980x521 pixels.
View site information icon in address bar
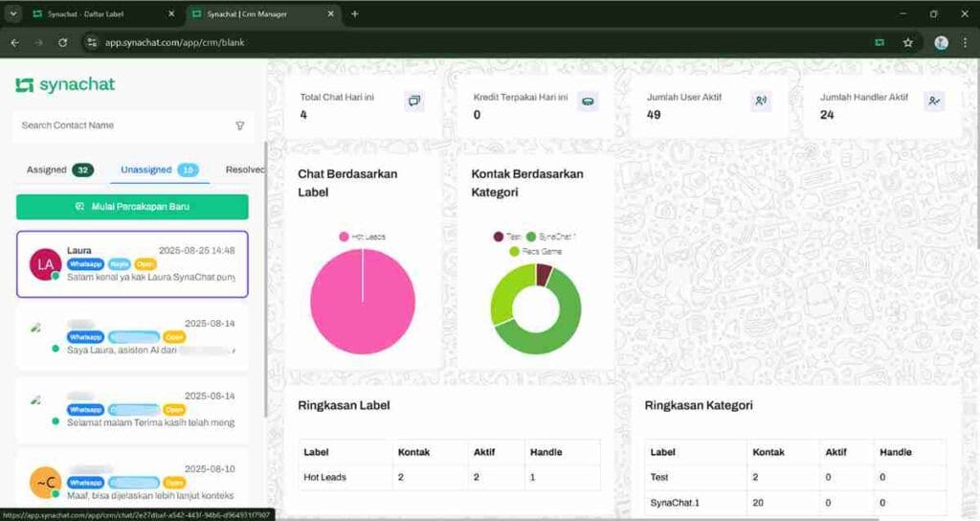point(92,42)
